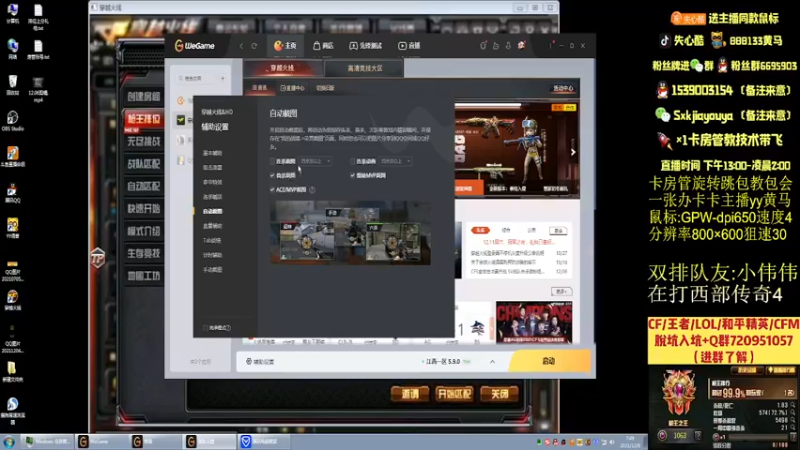Open the downloads arrow icon in WeGame header

[x=508, y=45]
